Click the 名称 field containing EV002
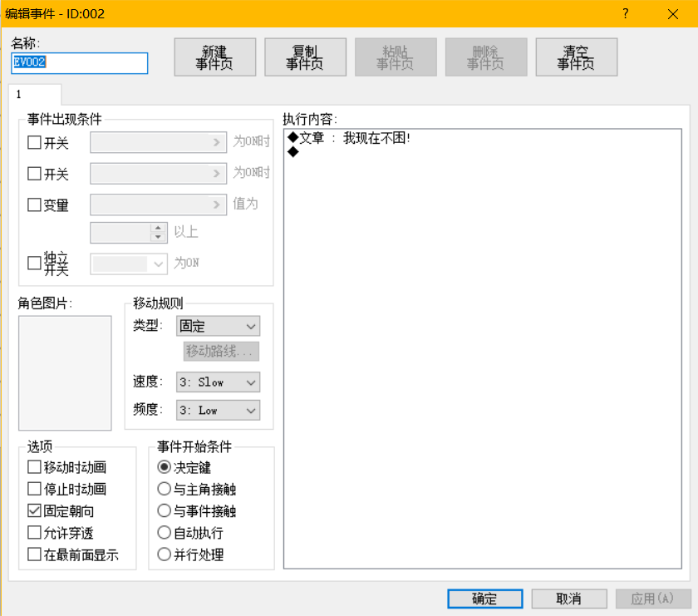 click(79, 63)
